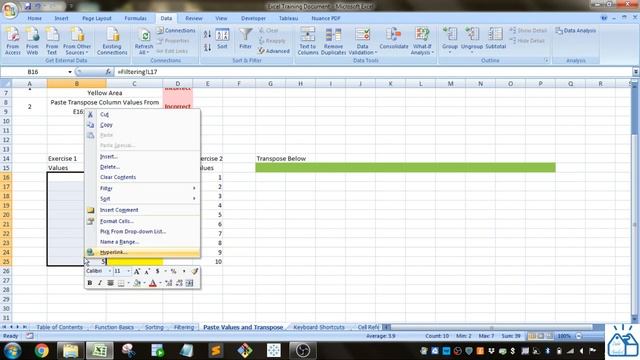
Task: Select column D header
Action: [x=178, y=84]
